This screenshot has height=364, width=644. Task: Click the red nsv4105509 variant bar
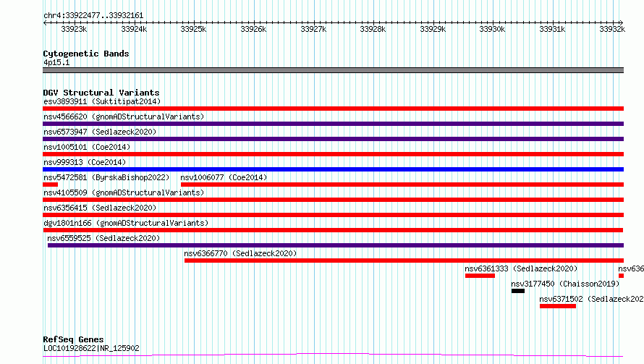(x=333, y=200)
